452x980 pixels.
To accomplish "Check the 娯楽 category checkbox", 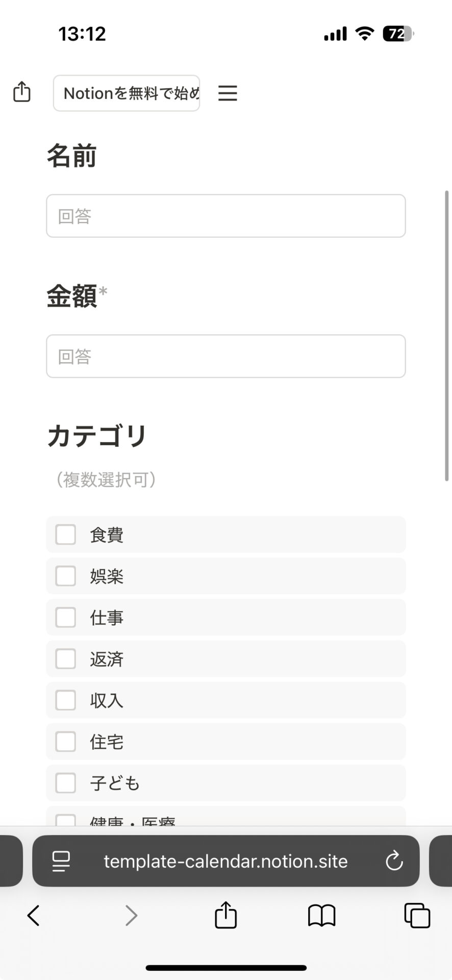I will (x=66, y=576).
